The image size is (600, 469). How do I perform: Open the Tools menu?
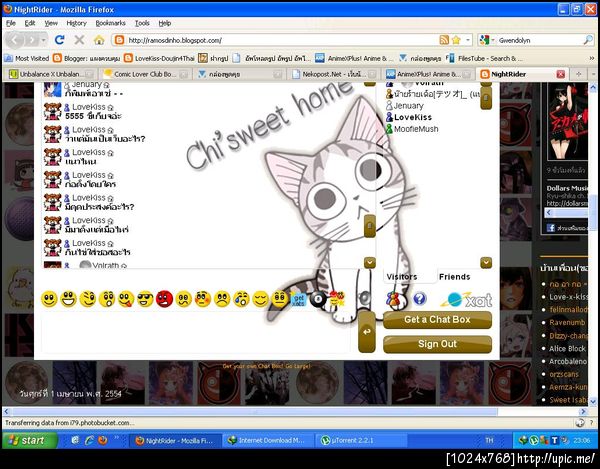pyautogui.click(x=142, y=23)
